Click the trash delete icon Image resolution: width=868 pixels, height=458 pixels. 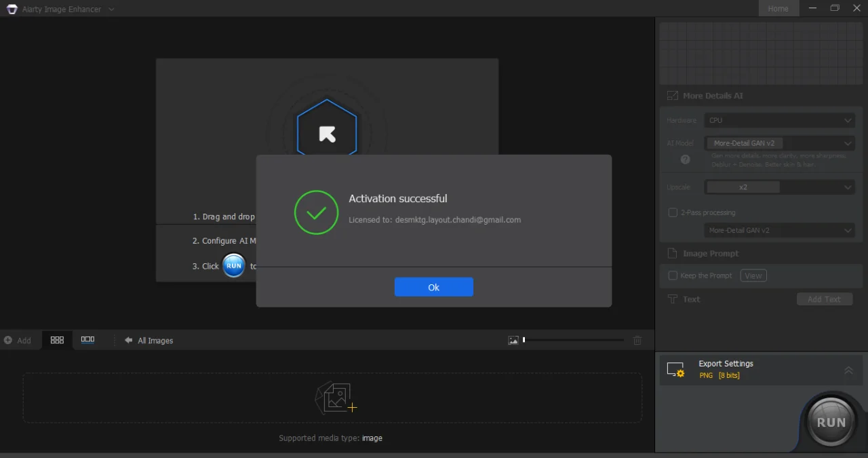click(637, 340)
